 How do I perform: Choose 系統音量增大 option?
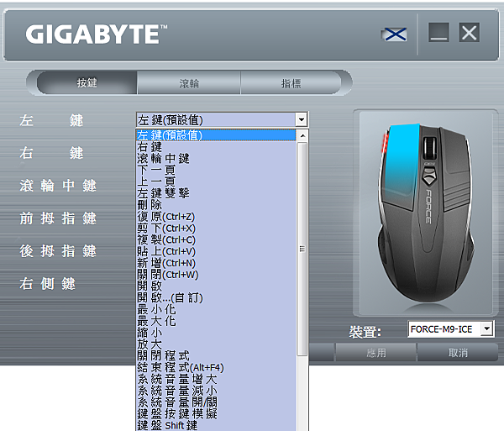coord(216,379)
